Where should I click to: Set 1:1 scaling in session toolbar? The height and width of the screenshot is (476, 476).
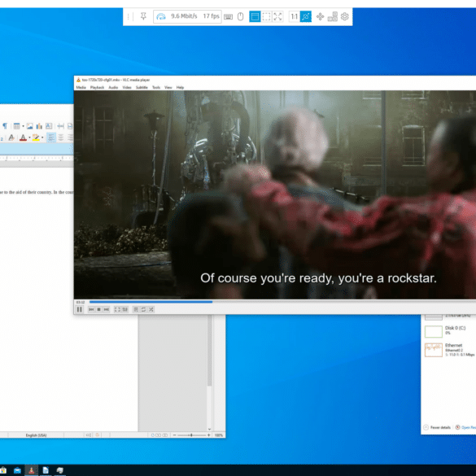295,16
